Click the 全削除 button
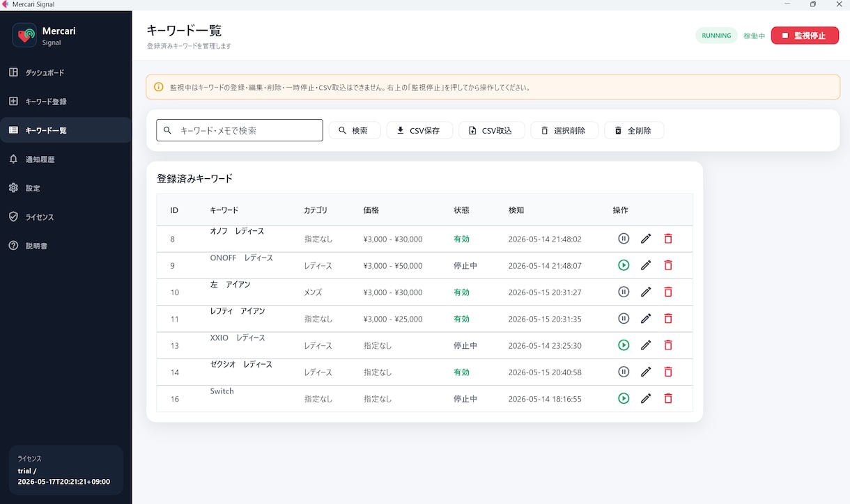 click(x=634, y=130)
